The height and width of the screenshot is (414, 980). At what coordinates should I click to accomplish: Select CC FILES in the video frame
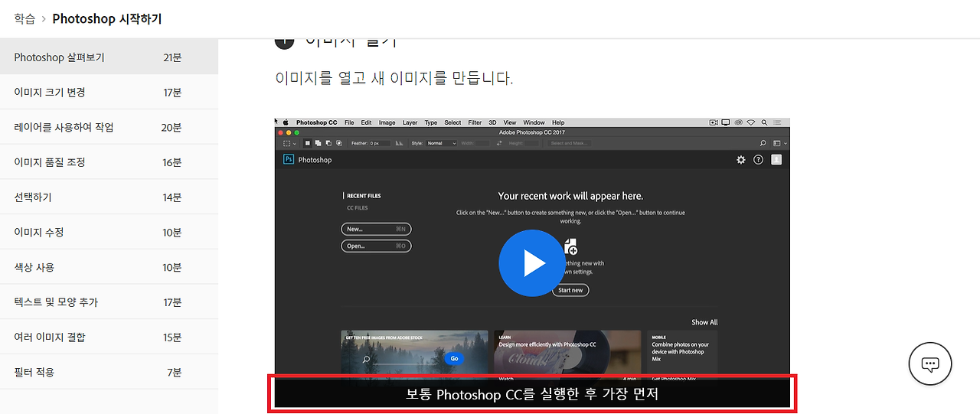point(358,208)
